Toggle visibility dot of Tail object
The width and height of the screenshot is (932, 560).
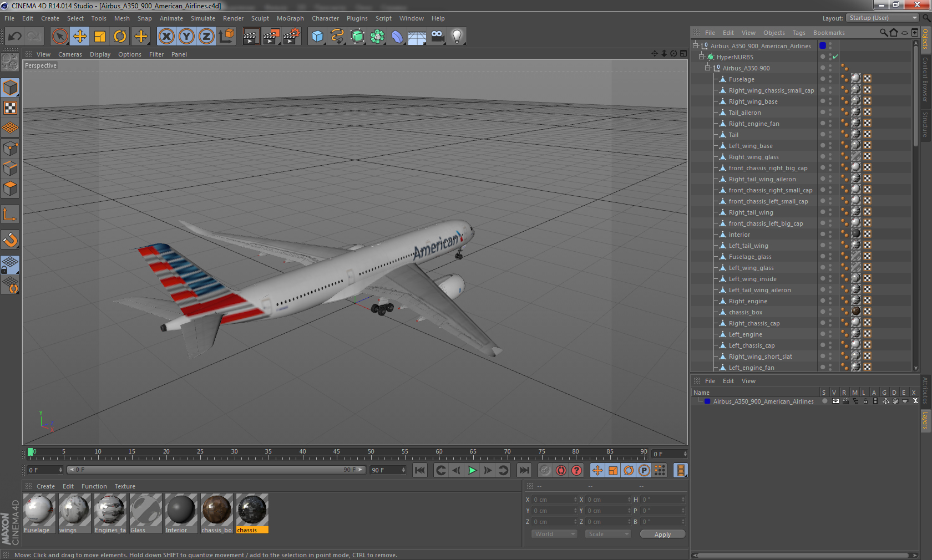[x=823, y=135]
